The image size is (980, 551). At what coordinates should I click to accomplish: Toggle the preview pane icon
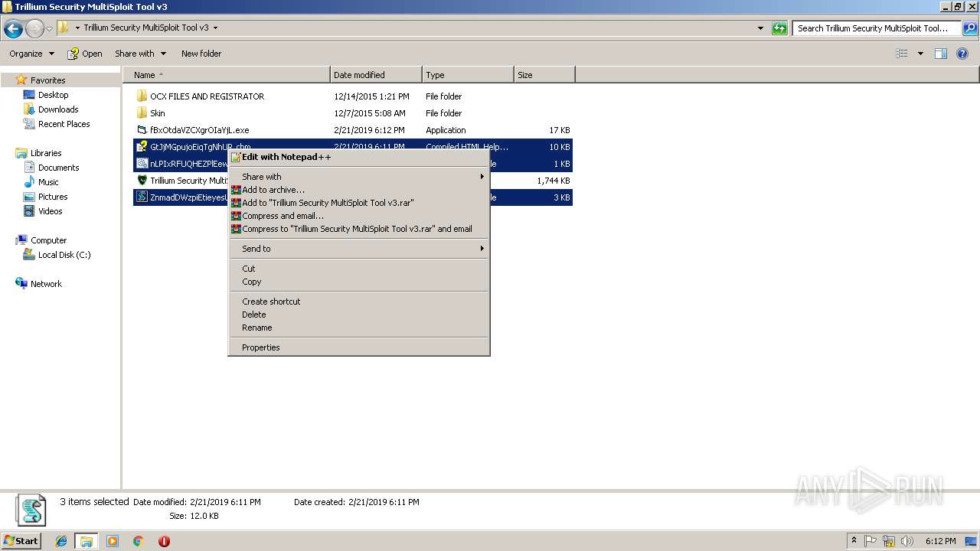(941, 54)
